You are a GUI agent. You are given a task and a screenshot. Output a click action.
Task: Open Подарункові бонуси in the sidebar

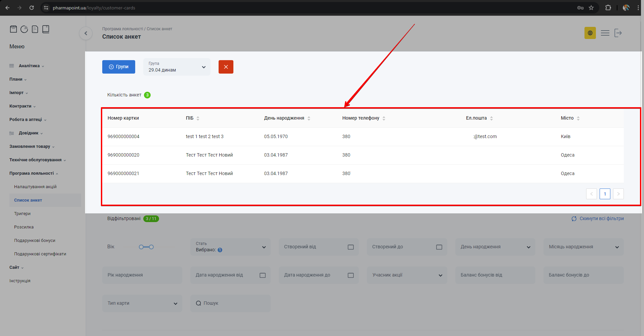(x=35, y=241)
